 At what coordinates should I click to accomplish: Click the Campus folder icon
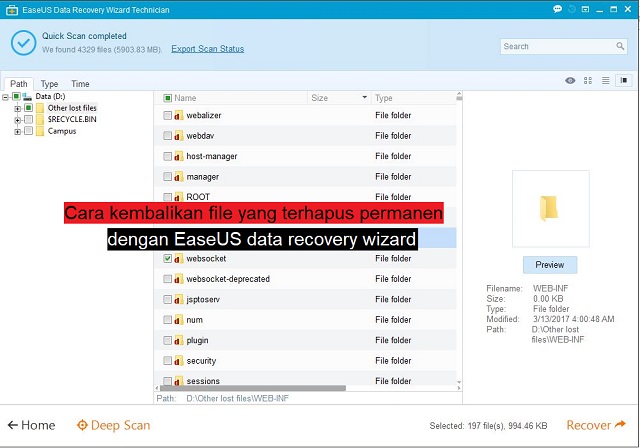pos(40,131)
